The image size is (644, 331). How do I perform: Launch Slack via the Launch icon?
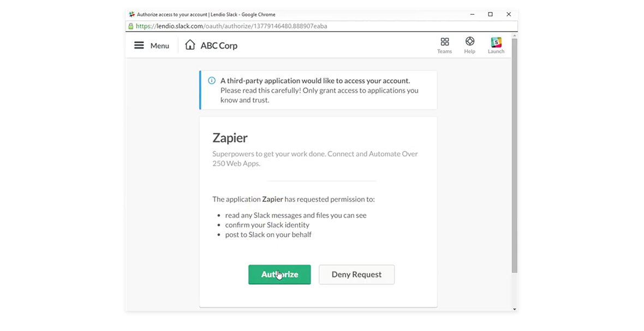coord(496,41)
